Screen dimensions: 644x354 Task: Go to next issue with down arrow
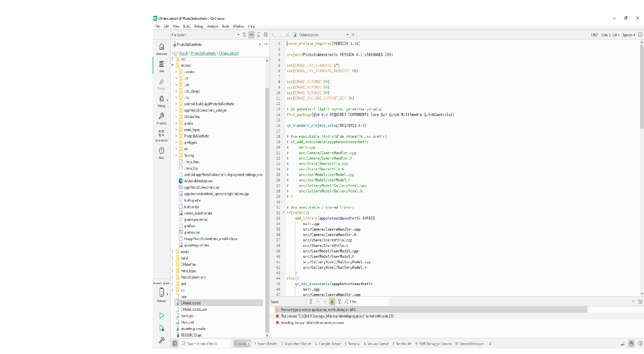(x=325, y=301)
